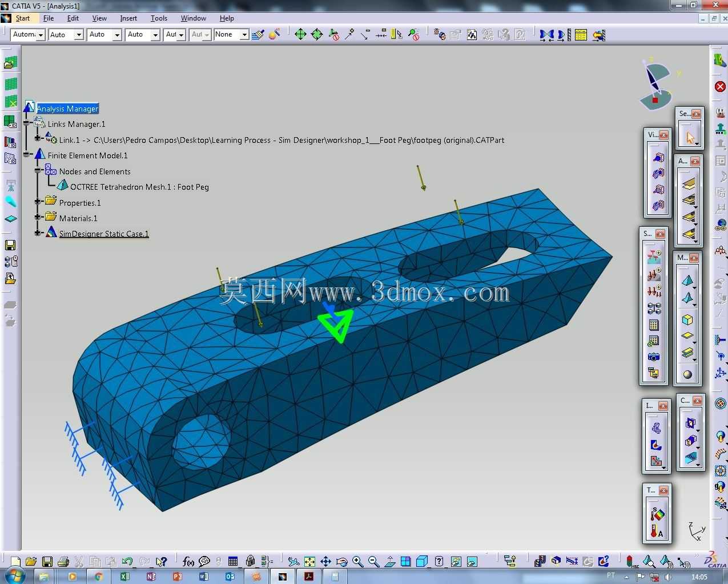Close the C... floating toolbar
This screenshot has width=728, height=584.
pyautogui.click(x=697, y=401)
